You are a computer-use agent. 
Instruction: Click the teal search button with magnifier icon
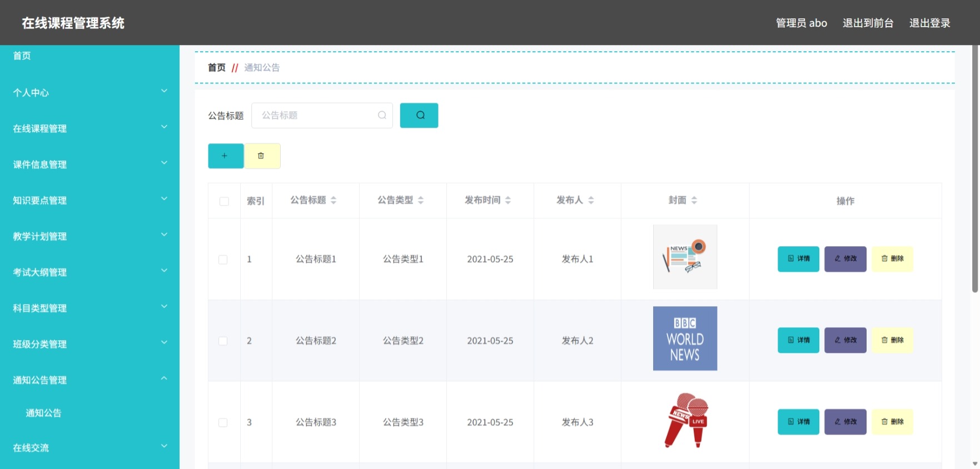(419, 116)
